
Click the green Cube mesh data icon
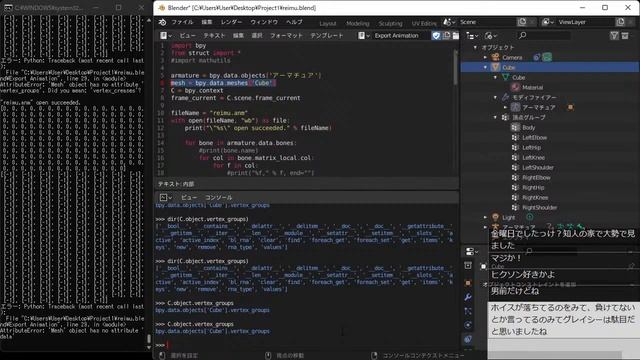click(506, 78)
